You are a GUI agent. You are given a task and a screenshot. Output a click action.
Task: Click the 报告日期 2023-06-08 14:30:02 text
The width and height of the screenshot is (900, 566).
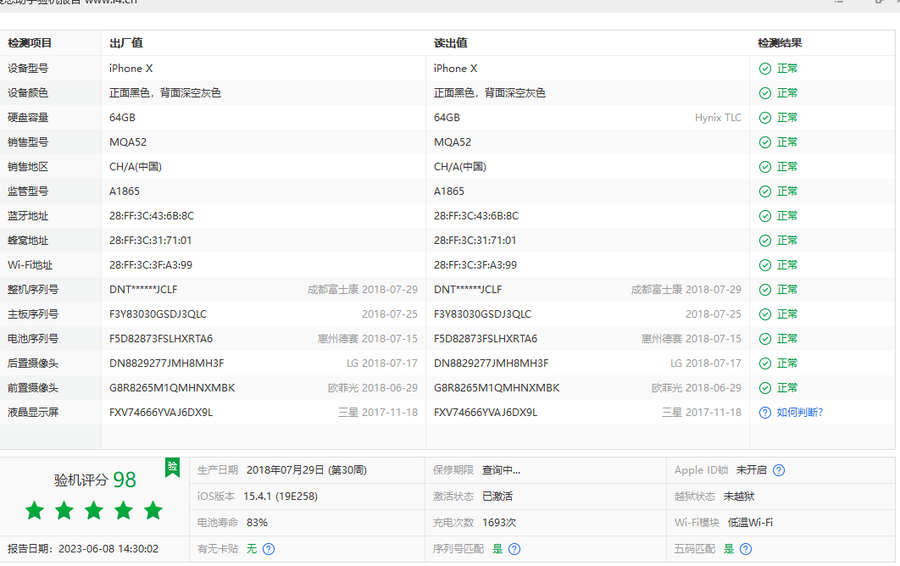[x=83, y=549]
